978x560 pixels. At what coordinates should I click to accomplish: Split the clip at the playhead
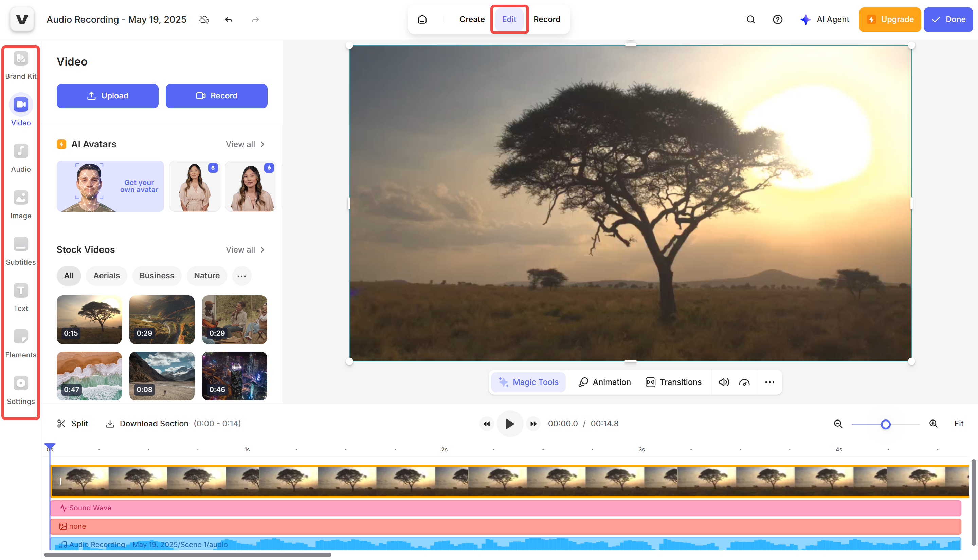pos(72,424)
